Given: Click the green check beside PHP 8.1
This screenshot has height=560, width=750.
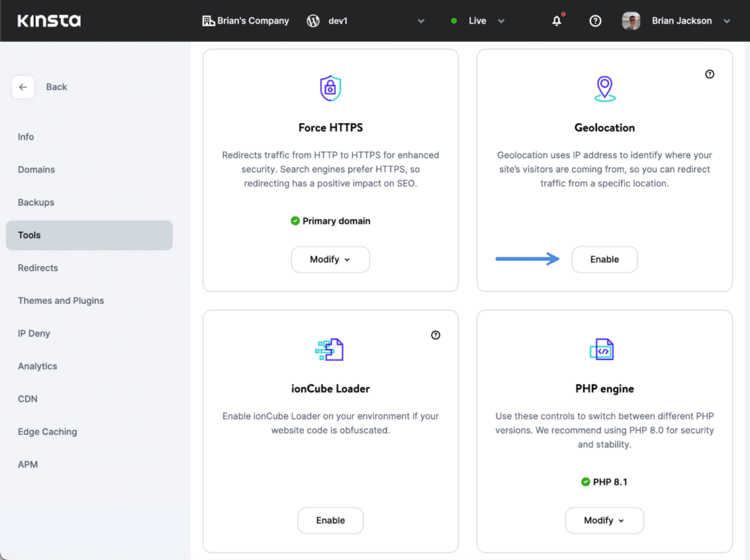Looking at the screenshot, I should [x=585, y=482].
